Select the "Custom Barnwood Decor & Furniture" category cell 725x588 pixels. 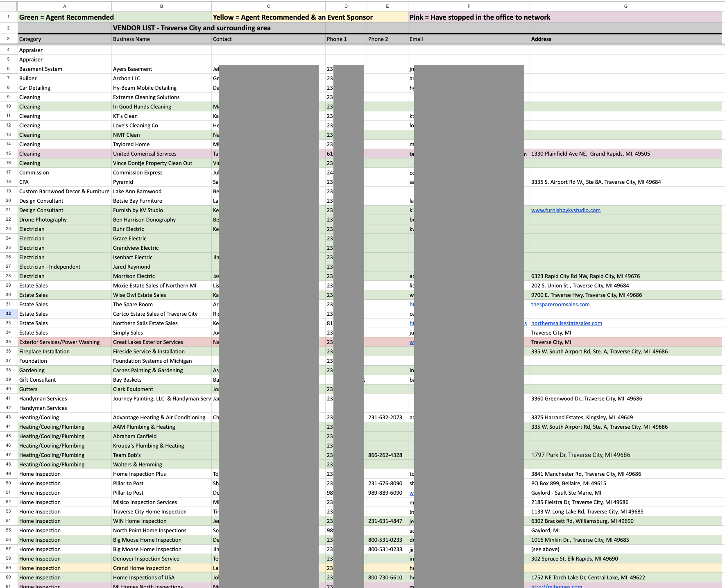65,191
